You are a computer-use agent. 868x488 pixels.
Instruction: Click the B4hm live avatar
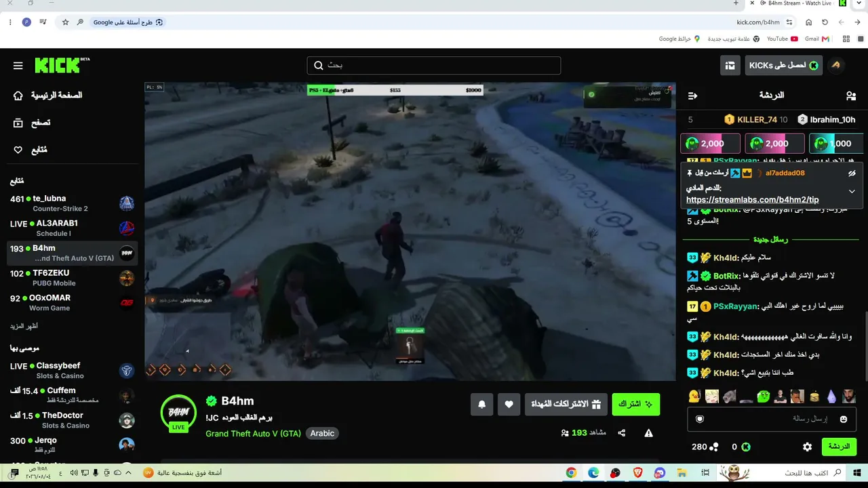coord(178,412)
